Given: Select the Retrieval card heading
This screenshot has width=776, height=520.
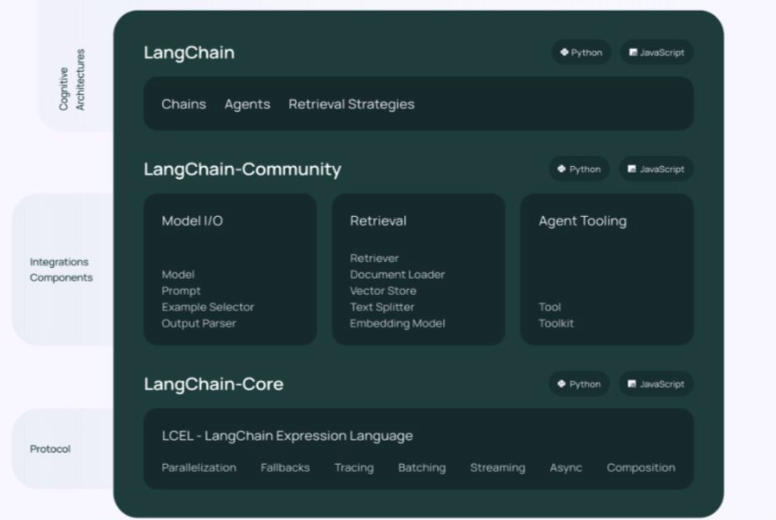Looking at the screenshot, I should tap(378, 221).
